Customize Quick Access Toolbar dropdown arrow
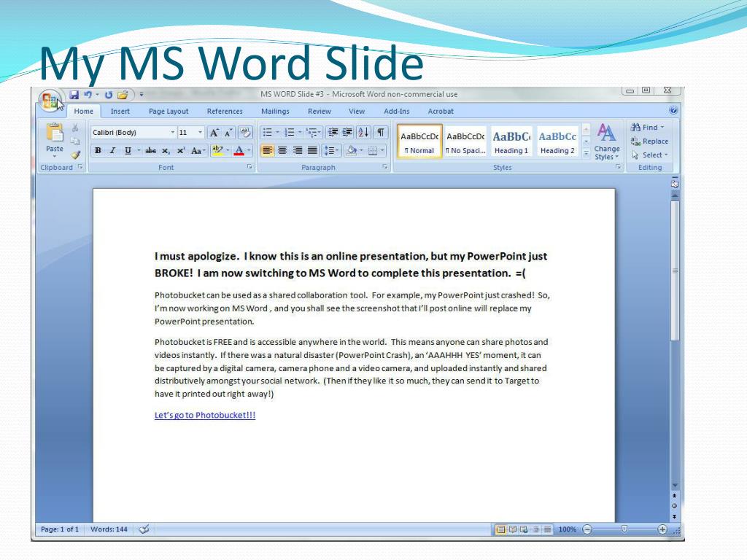 (x=141, y=95)
